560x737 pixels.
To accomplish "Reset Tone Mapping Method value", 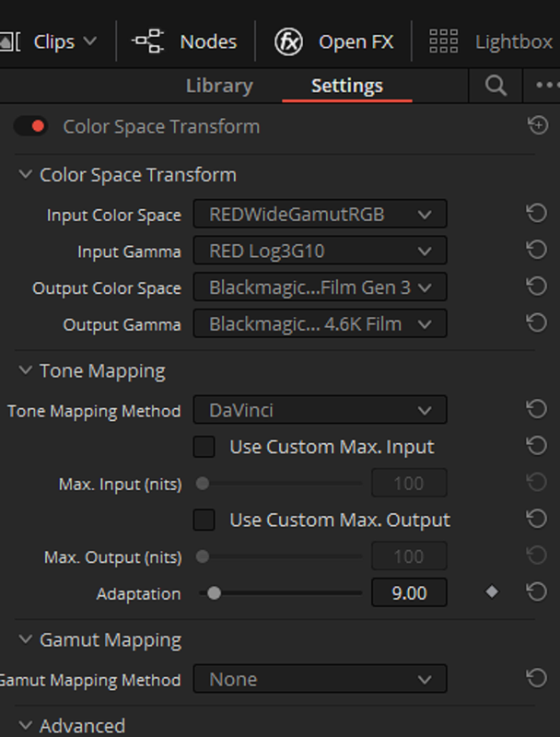I will click(536, 409).
